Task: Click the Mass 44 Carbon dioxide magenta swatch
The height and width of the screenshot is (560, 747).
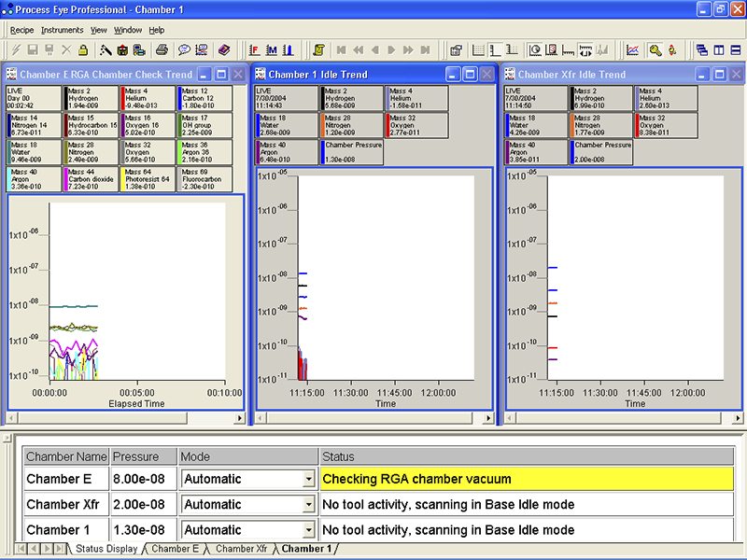Action: click(x=65, y=179)
